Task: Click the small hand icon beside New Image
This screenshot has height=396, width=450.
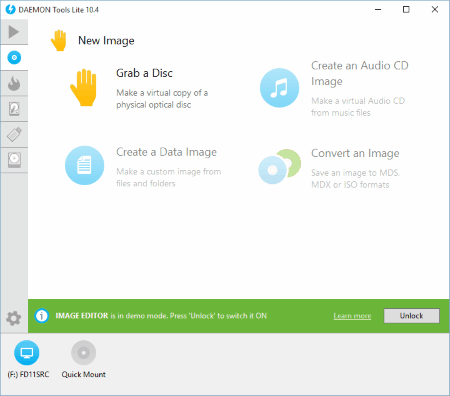Action: pyautogui.click(x=59, y=40)
